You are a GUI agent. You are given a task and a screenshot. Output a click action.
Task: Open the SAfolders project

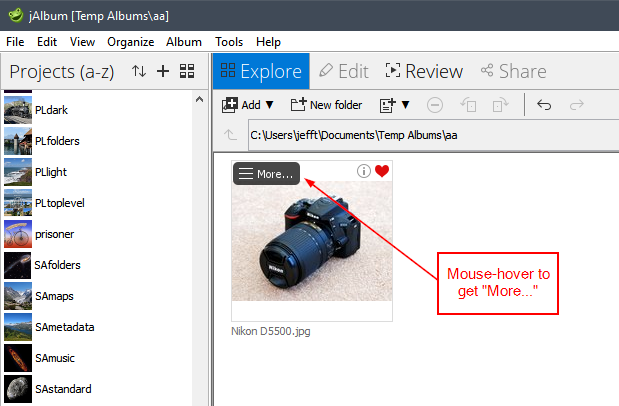click(57, 265)
